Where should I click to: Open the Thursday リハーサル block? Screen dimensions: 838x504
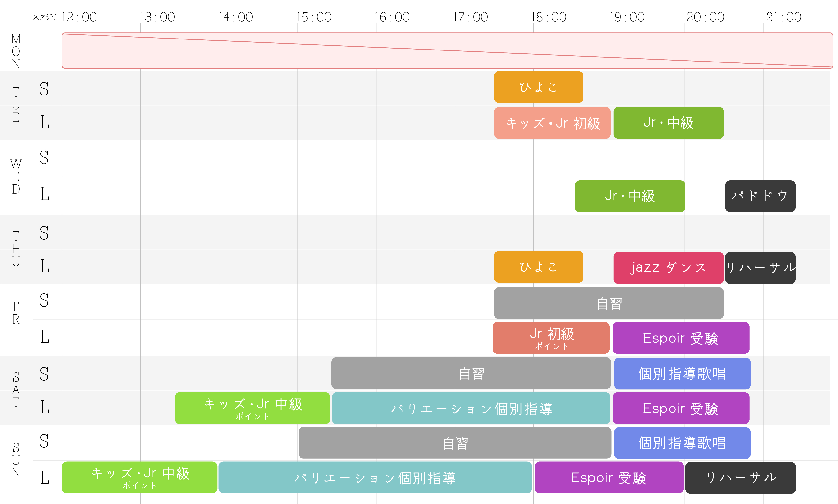[x=760, y=268]
